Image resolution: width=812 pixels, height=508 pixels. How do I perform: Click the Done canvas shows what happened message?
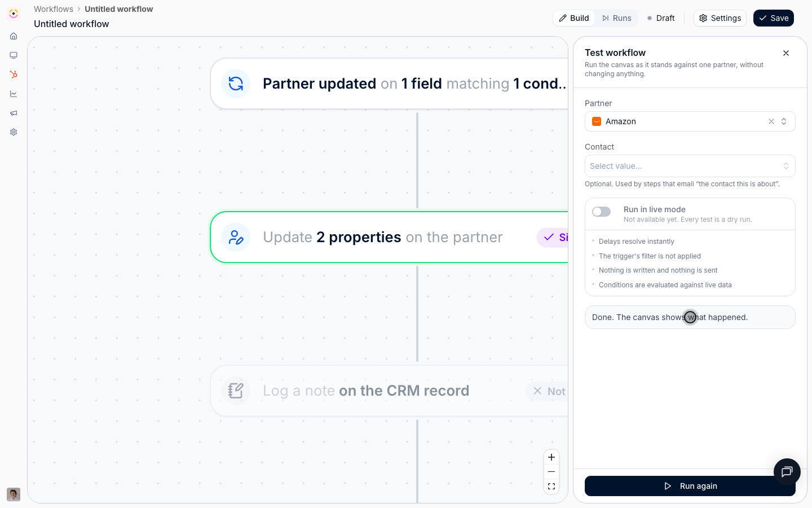pyautogui.click(x=690, y=317)
